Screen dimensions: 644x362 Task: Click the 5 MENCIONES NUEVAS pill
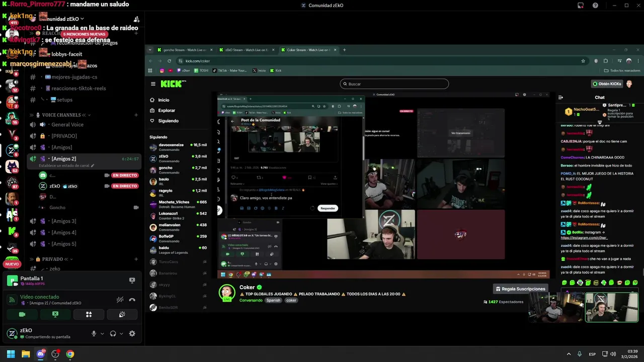[84, 34]
